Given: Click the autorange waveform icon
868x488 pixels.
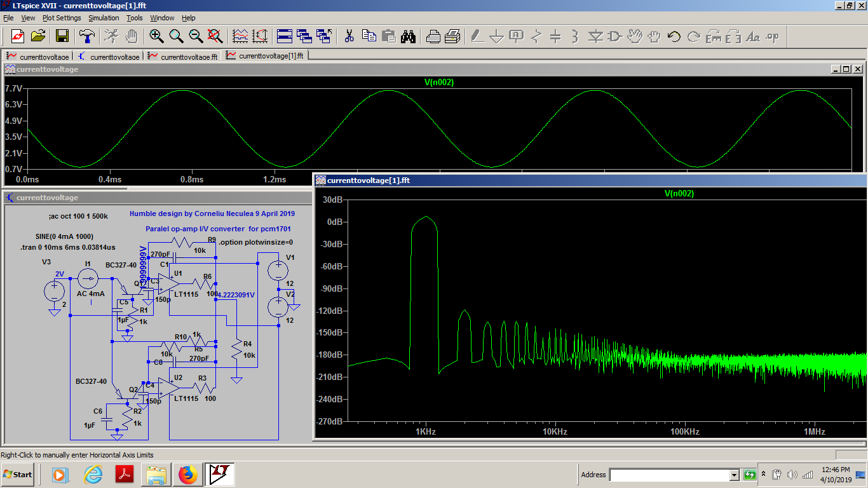Looking at the screenshot, I should 240,36.
